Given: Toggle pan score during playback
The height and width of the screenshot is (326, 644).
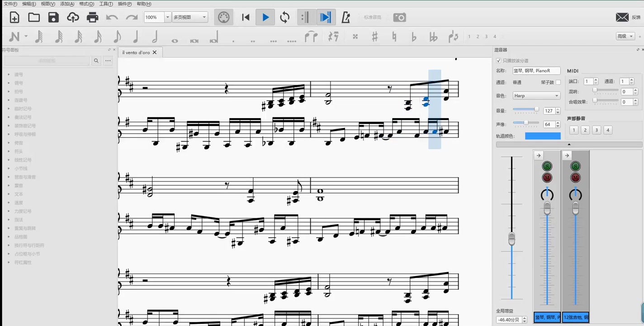Looking at the screenshot, I should pyautogui.click(x=325, y=18).
